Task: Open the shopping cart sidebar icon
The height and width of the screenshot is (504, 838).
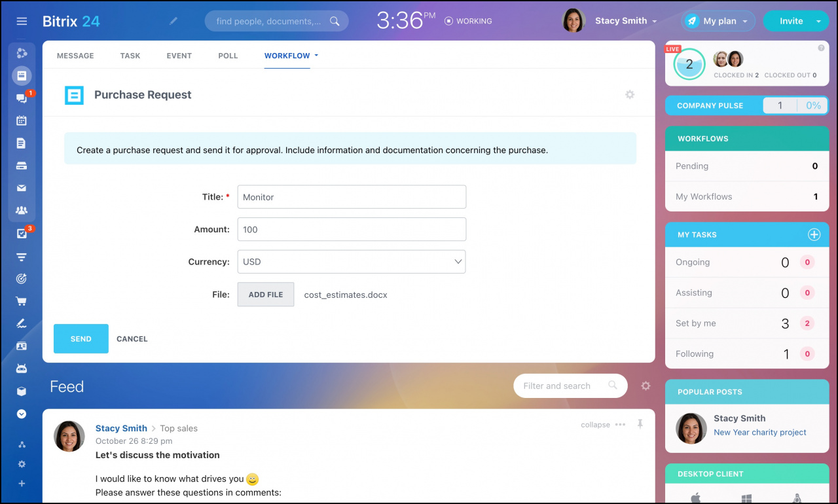Action: pos(22,301)
